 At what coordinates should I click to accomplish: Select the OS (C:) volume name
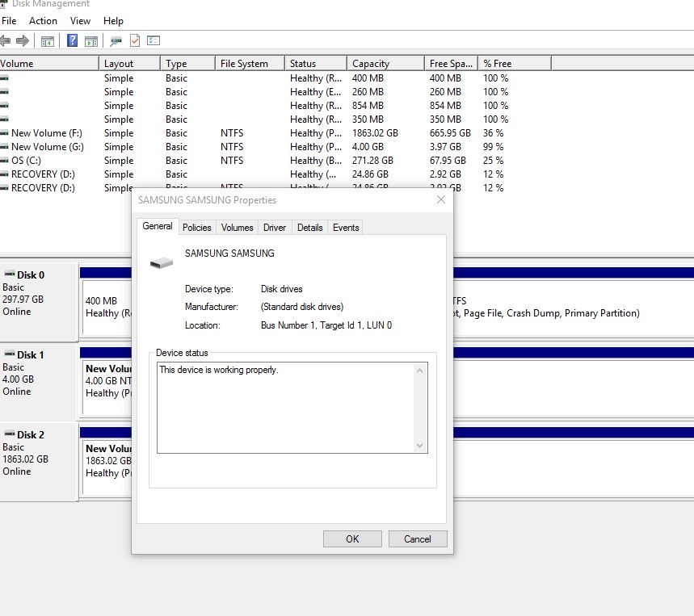26,161
